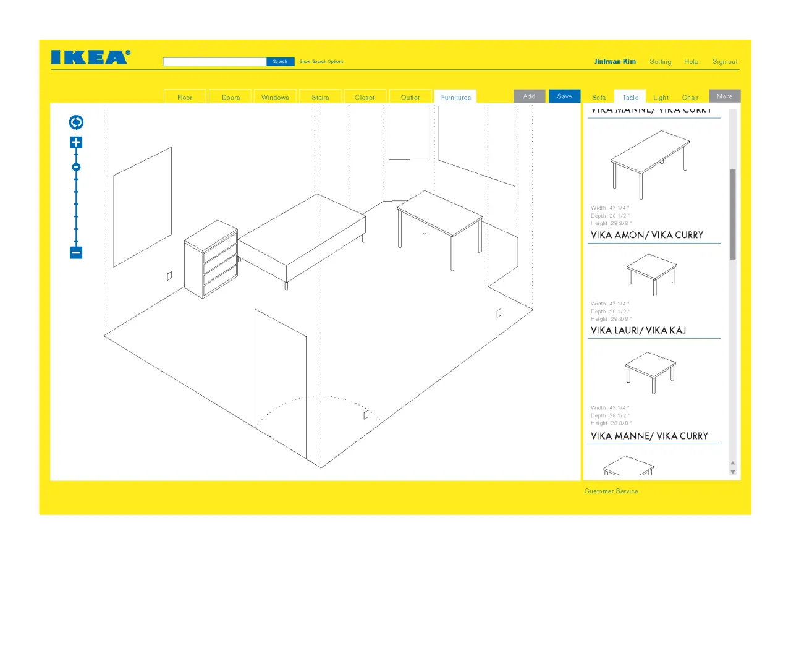
Task: Switch to the Sofa category tab
Action: (598, 98)
